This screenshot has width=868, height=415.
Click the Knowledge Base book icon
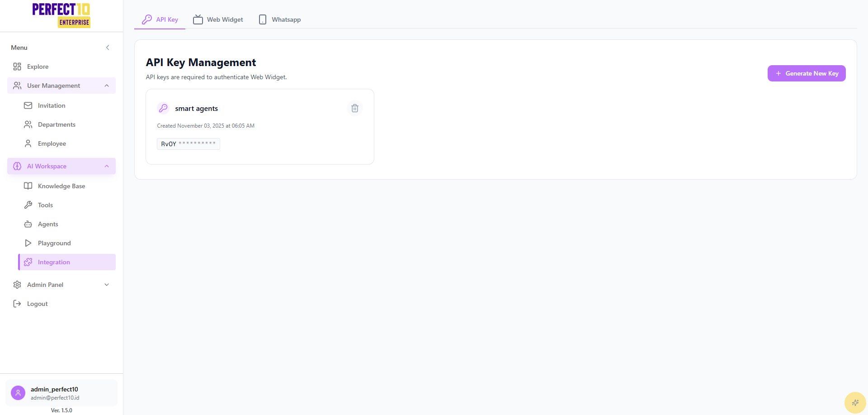click(x=28, y=186)
